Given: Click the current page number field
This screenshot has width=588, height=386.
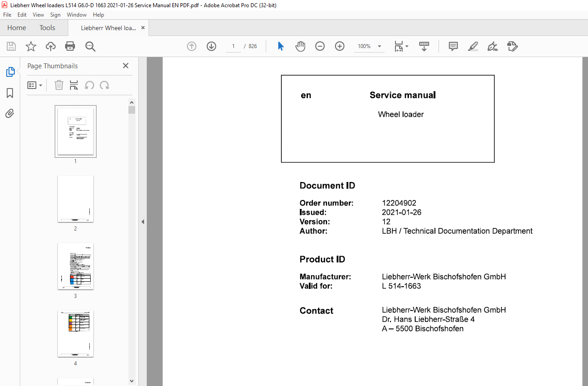Looking at the screenshot, I should tap(233, 46).
